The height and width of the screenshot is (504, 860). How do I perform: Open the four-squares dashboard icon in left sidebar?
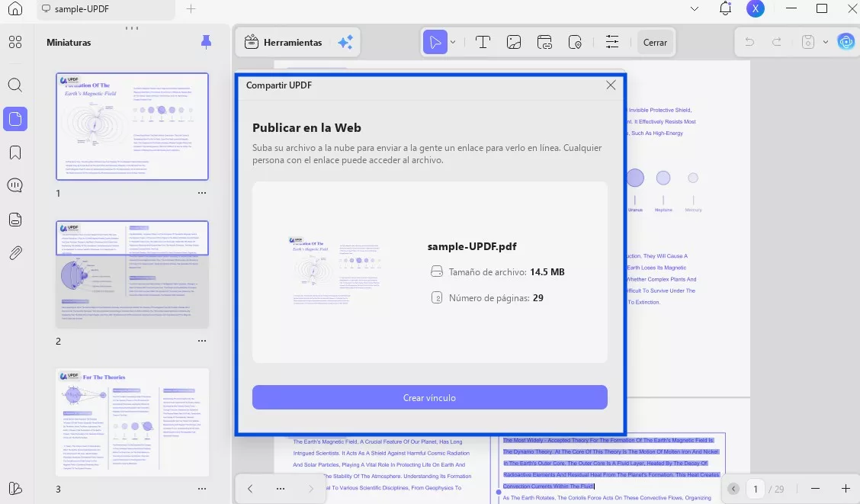click(15, 42)
